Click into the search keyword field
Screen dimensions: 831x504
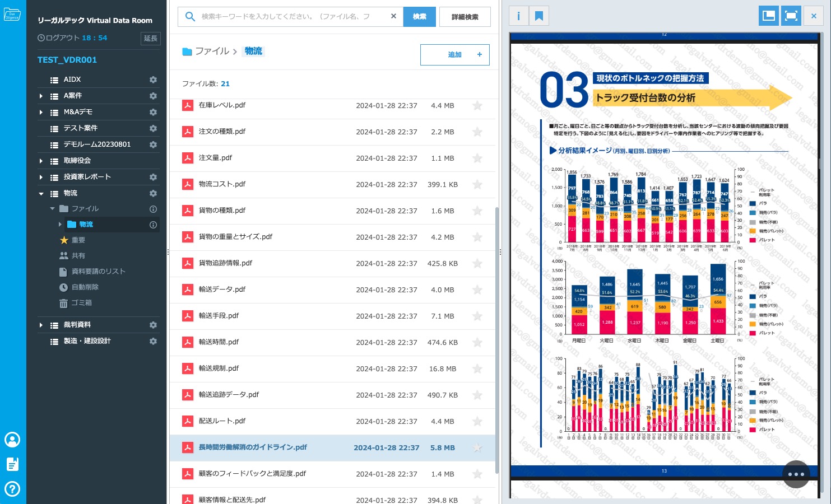click(x=291, y=16)
